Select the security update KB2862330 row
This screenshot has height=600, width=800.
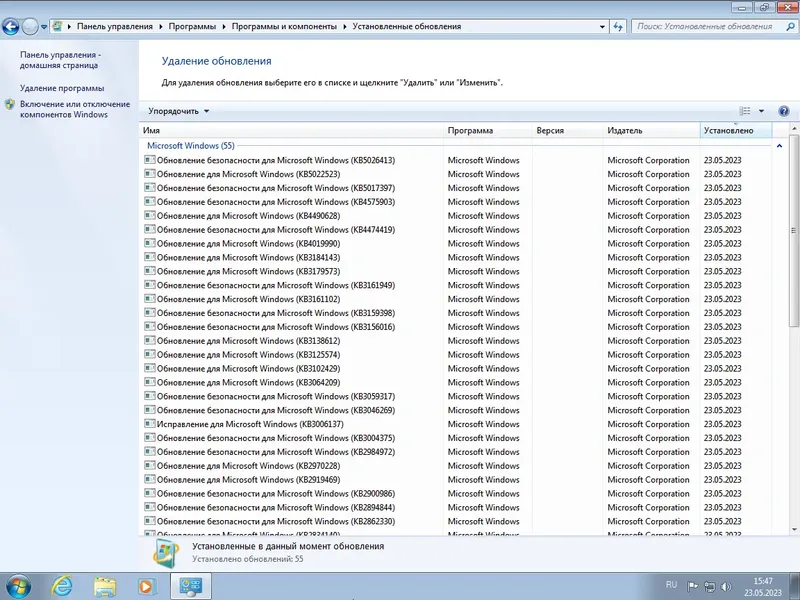pyautogui.click(x=455, y=521)
